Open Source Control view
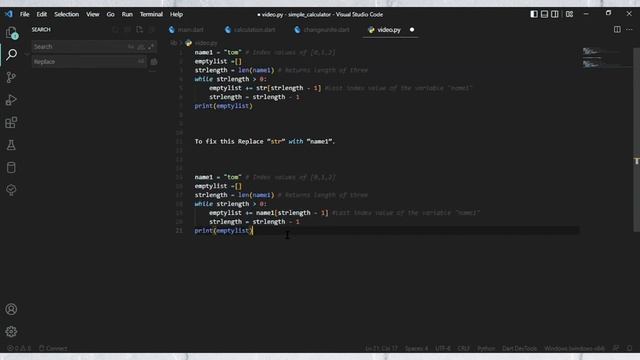Viewport: 640px width, 360px height. click(11, 77)
